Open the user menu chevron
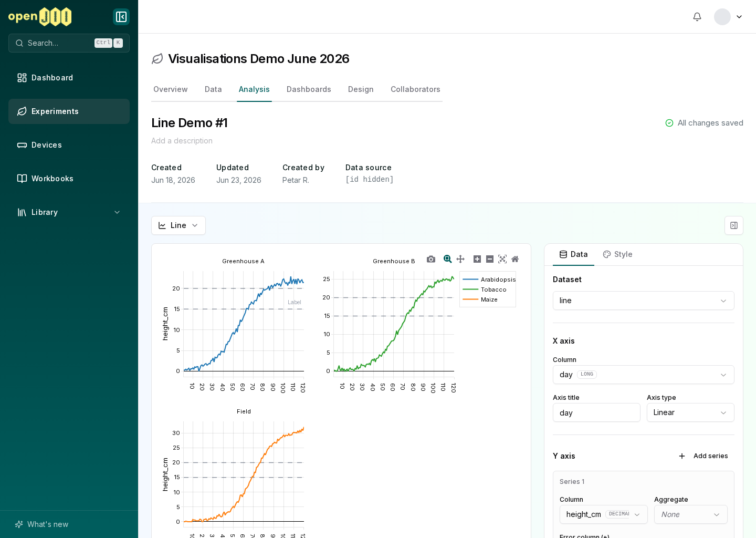This screenshot has height=538, width=756. point(739,17)
